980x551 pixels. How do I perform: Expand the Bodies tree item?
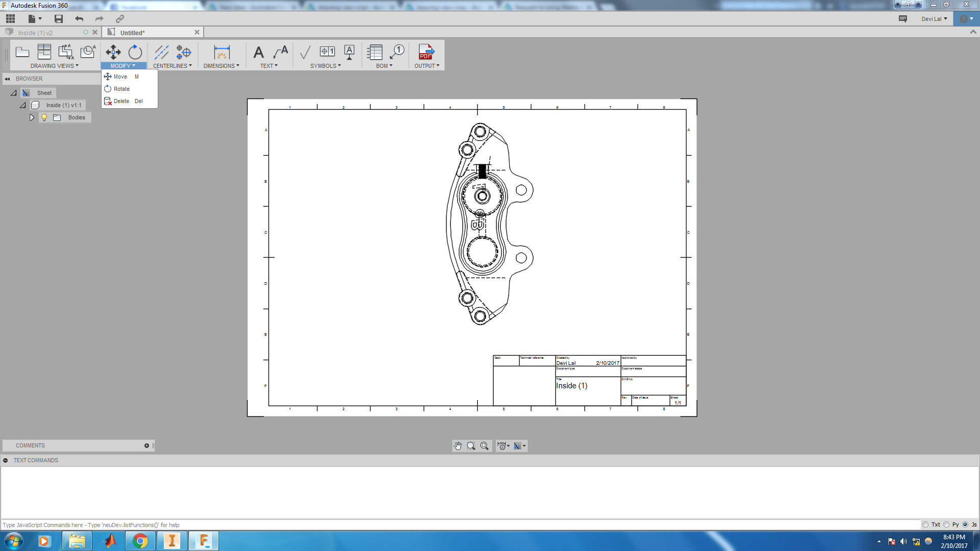(32, 118)
